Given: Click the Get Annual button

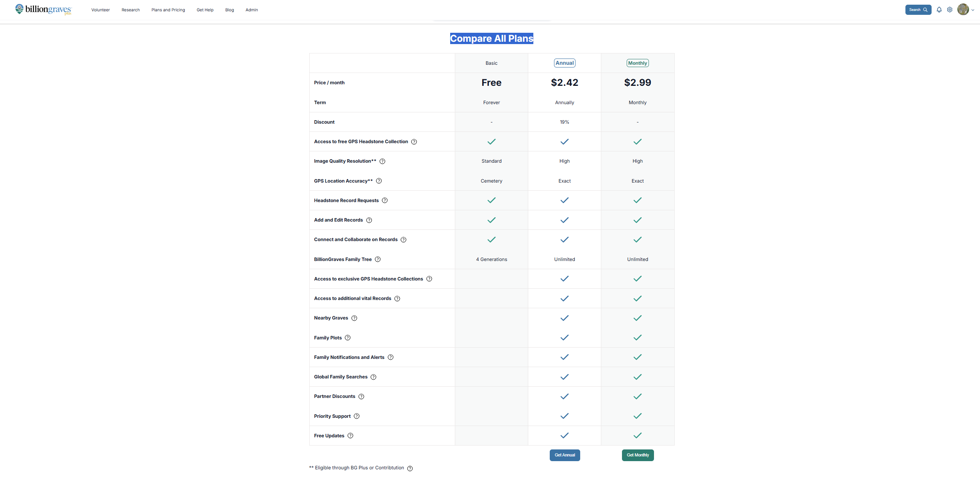Looking at the screenshot, I should [565, 455].
